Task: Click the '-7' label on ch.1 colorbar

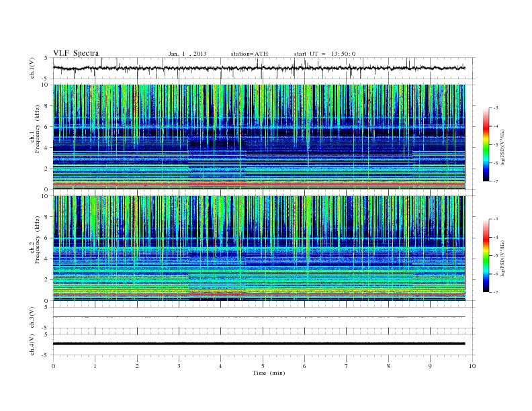Action: 496,181
